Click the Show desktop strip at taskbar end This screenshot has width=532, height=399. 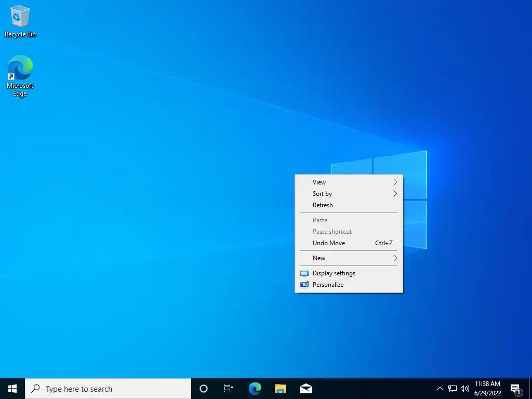click(x=530, y=389)
